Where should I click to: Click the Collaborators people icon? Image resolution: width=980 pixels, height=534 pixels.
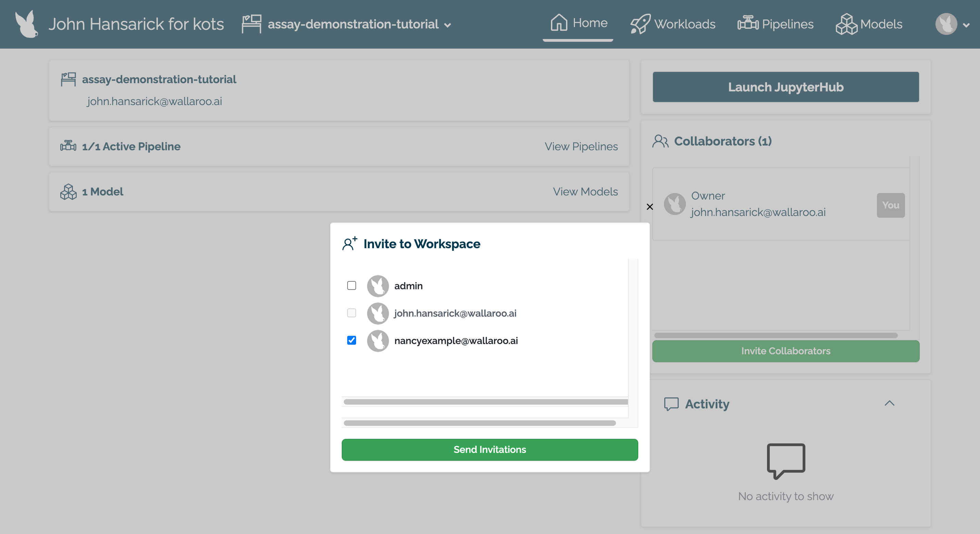[660, 141]
